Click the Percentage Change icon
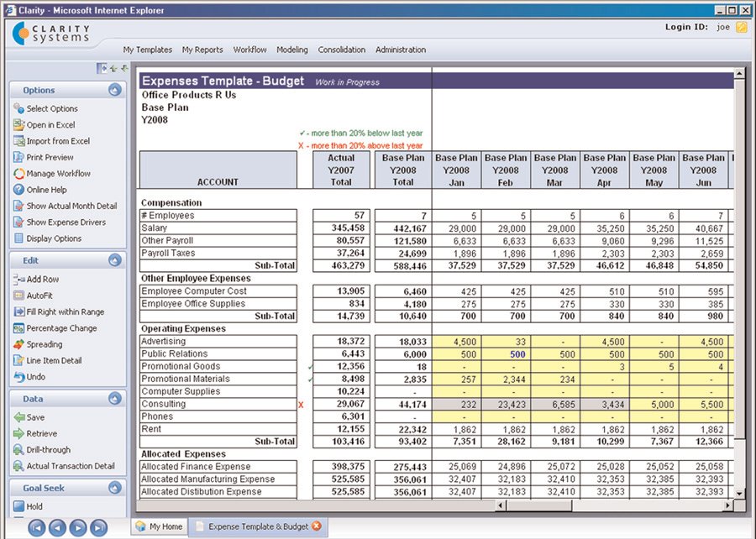 click(18, 328)
